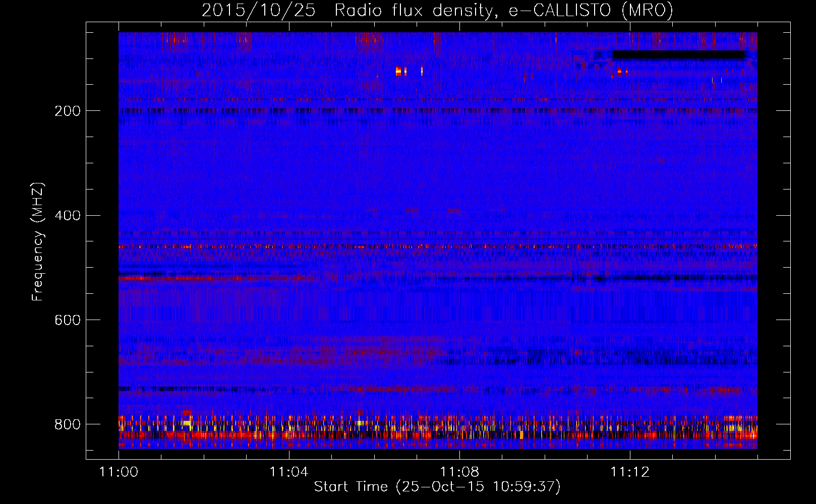Image resolution: width=816 pixels, height=504 pixels.
Task: Click the "11:08" time tick label
Action: pos(459,472)
